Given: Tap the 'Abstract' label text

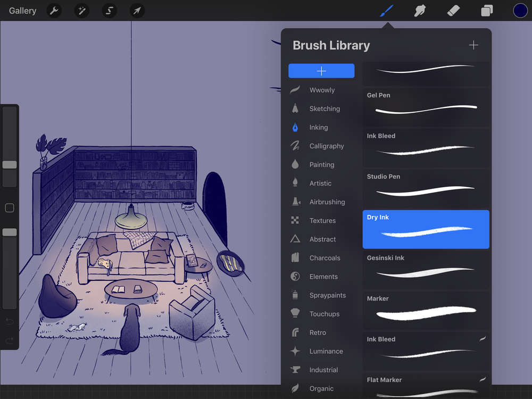Looking at the screenshot, I should coord(322,239).
